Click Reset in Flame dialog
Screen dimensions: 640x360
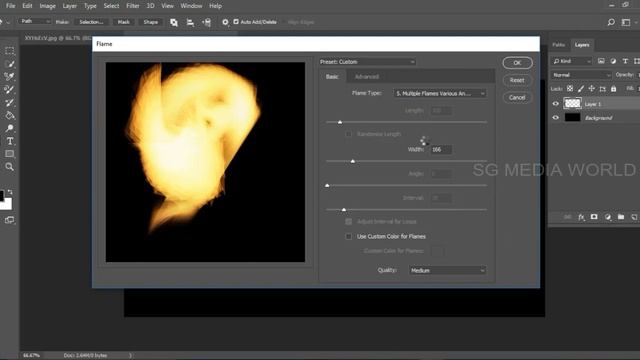click(517, 80)
